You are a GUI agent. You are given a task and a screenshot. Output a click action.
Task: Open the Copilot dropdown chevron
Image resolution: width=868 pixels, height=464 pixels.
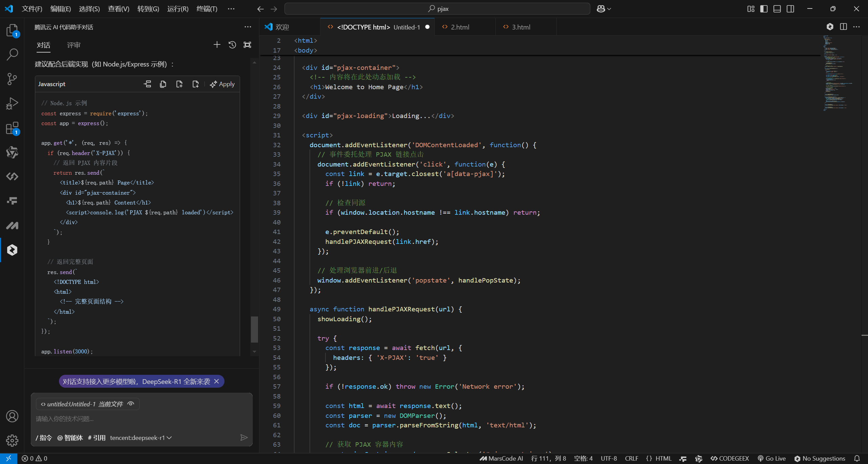(609, 9)
